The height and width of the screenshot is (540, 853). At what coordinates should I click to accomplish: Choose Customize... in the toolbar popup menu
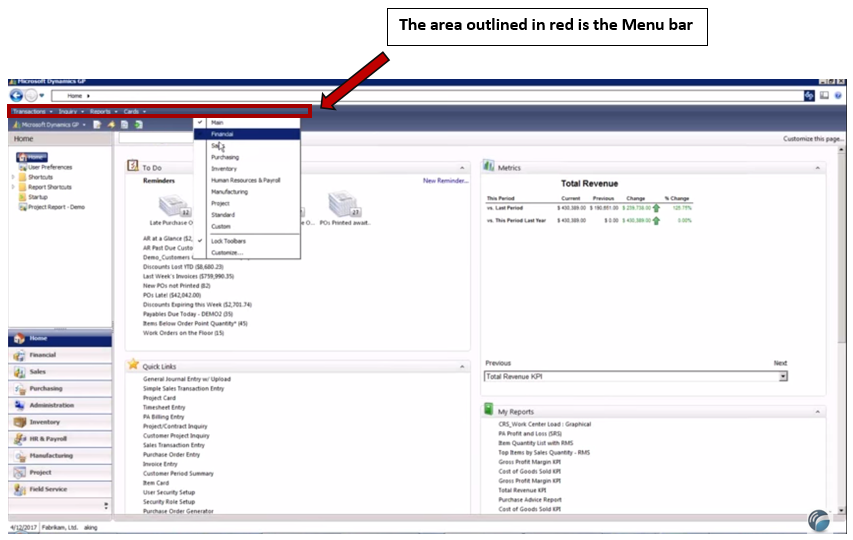(247, 253)
